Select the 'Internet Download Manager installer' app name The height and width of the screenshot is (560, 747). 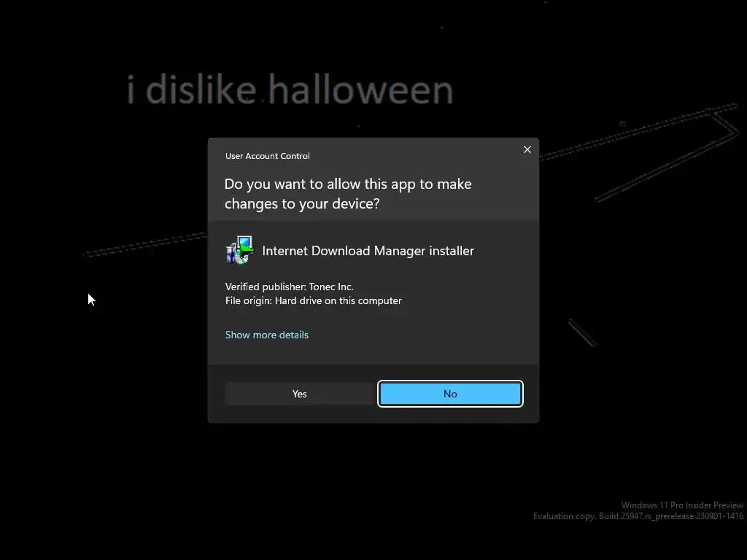click(368, 251)
